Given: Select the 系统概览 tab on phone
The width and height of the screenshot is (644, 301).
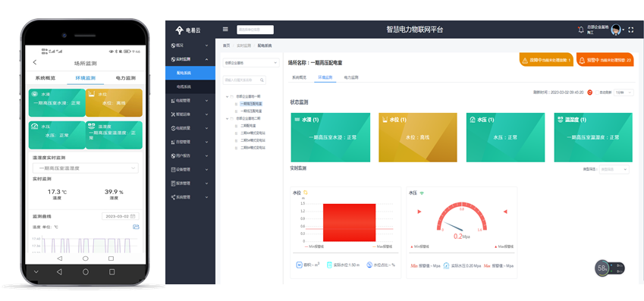Looking at the screenshot, I should pos(46,77).
